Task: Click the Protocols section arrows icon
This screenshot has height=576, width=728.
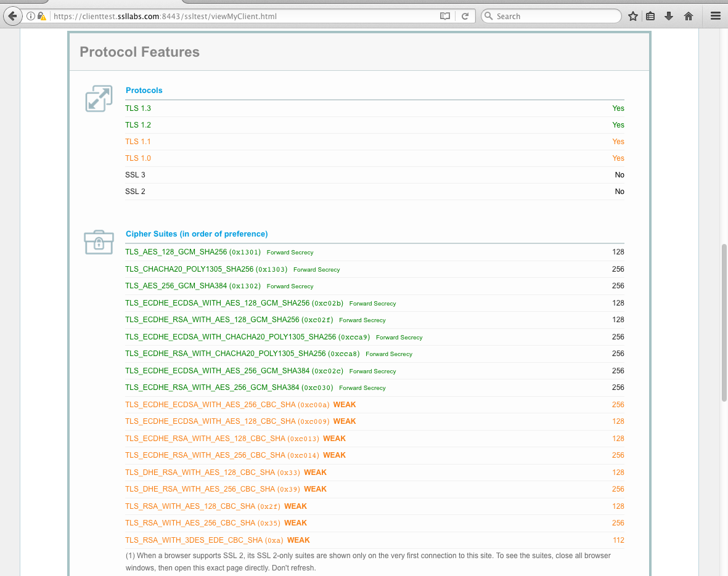Action: pos(99,99)
